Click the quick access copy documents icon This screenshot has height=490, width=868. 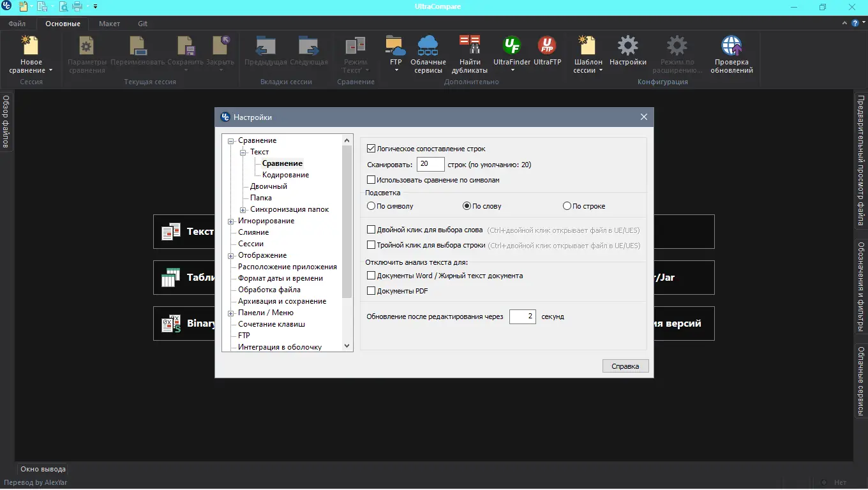43,7
